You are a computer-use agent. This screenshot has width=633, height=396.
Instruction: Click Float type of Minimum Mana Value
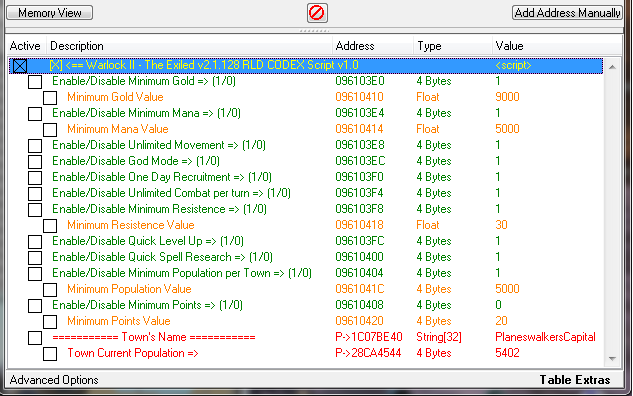428,129
